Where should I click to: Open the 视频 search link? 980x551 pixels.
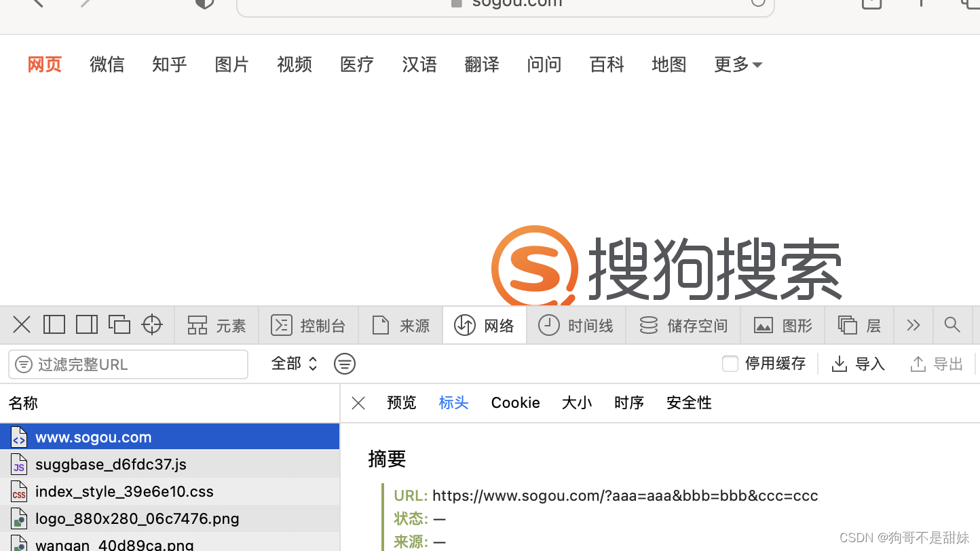(295, 64)
